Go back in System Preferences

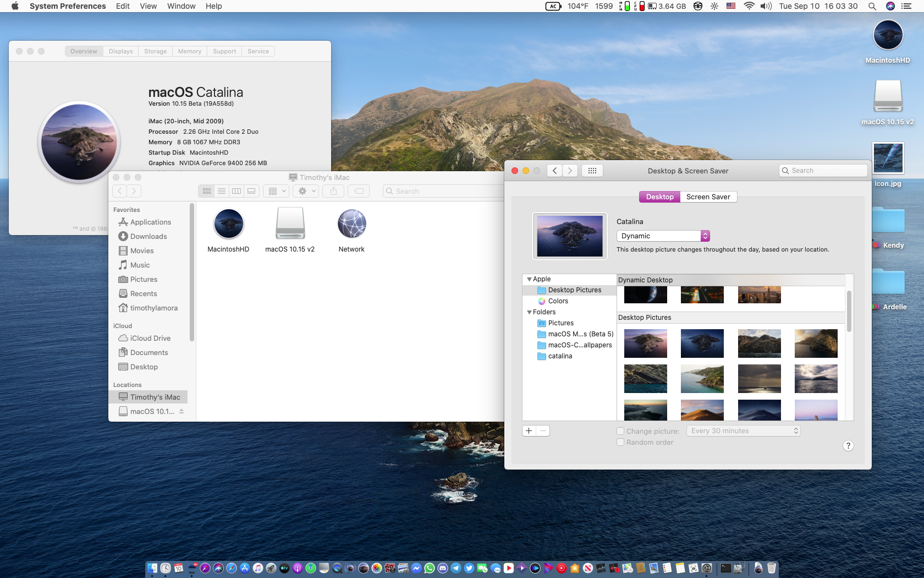click(554, 171)
